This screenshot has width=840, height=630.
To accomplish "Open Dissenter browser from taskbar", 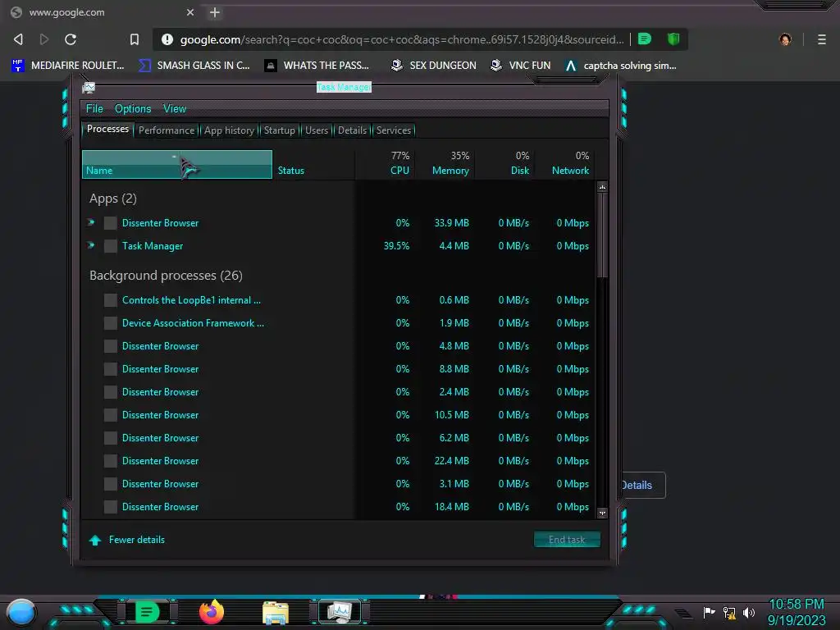I will [148, 612].
